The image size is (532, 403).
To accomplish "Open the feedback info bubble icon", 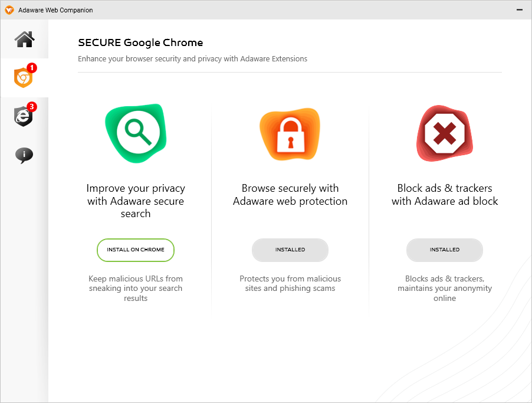I will coord(24,155).
